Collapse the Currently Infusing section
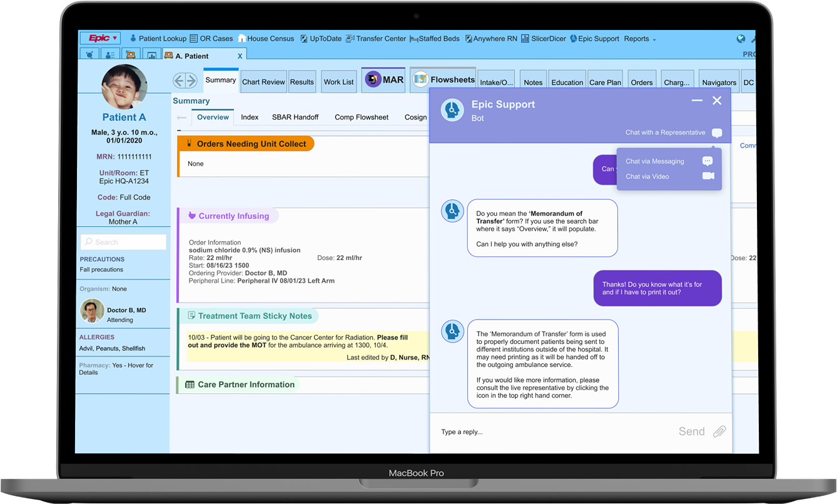The height and width of the screenshot is (504, 837). 228,216
